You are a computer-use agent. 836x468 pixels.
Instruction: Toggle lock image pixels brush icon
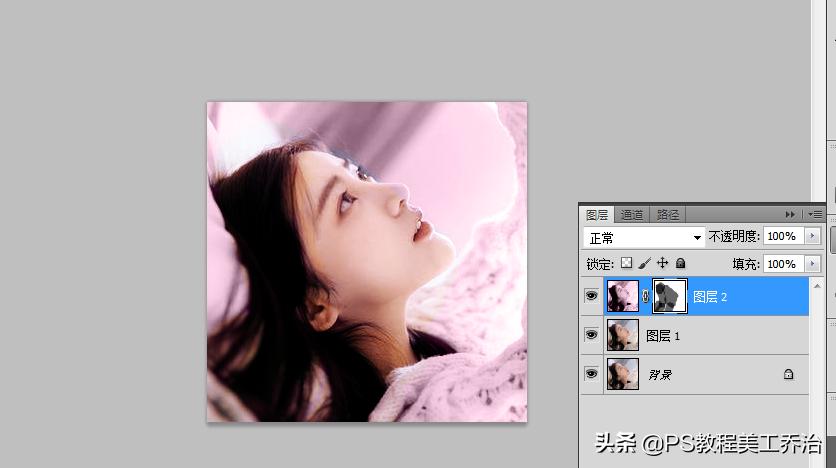(644, 263)
